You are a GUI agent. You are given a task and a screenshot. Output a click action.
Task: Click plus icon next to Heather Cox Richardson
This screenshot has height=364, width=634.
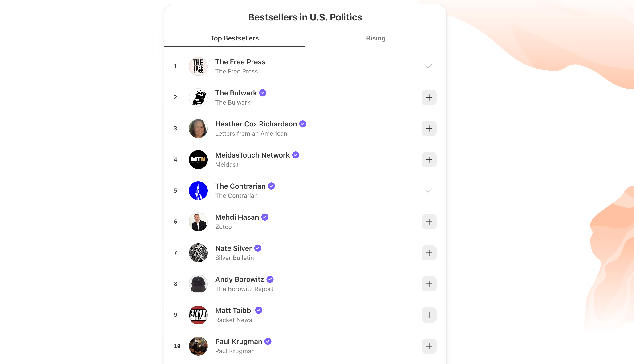pyautogui.click(x=429, y=129)
